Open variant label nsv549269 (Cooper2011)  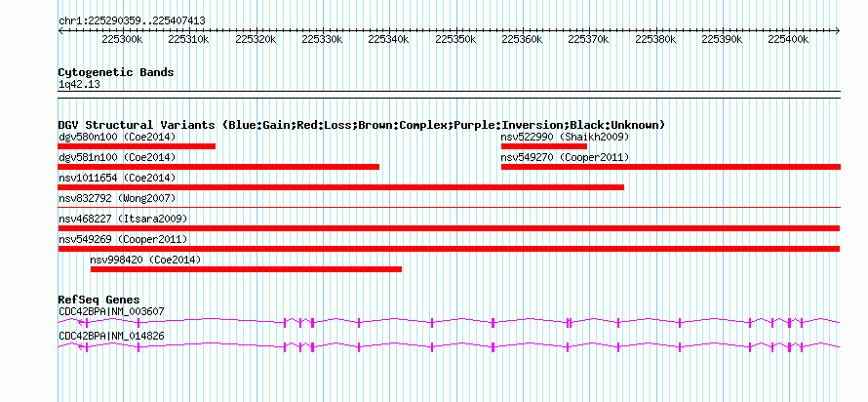(123, 239)
